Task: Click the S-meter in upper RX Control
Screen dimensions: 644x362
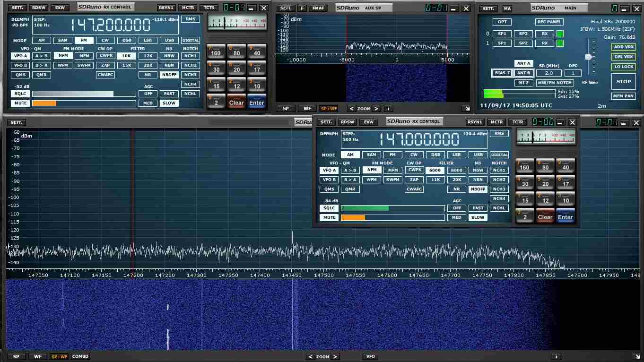Action: coord(236,23)
